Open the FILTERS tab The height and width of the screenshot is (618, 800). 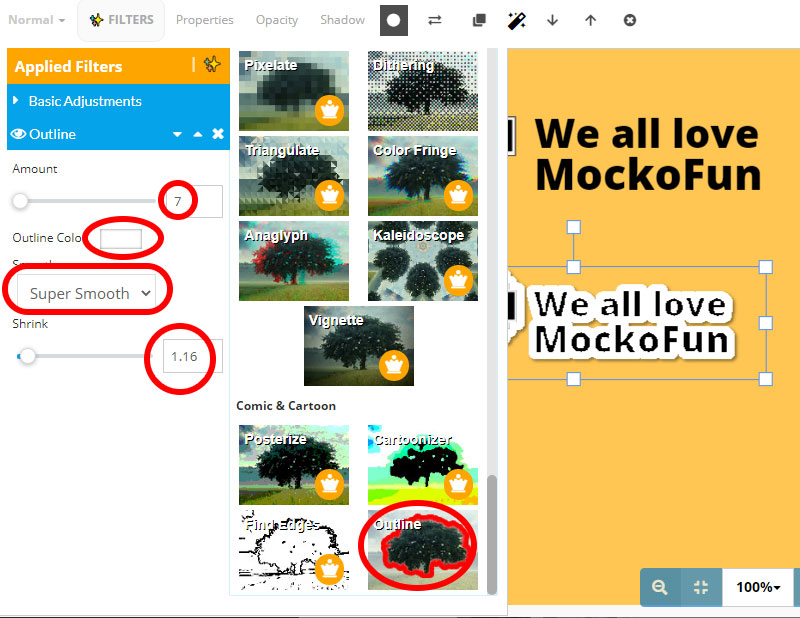point(121,20)
